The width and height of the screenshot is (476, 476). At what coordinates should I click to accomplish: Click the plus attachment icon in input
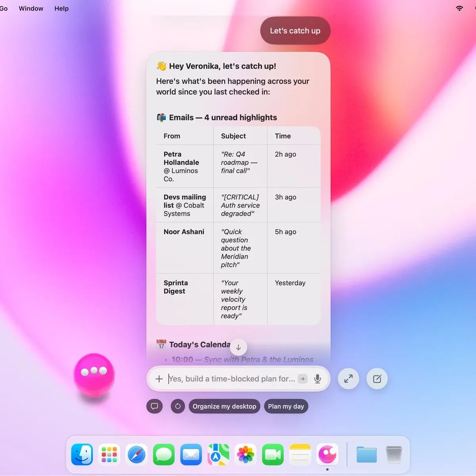tap(159, 379)
